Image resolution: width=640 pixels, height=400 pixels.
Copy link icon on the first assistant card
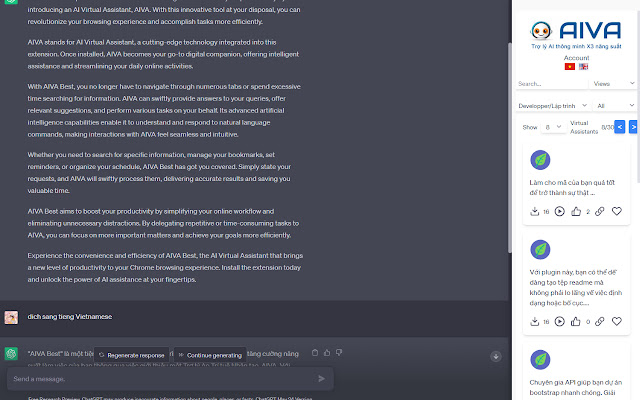point(599,211)
